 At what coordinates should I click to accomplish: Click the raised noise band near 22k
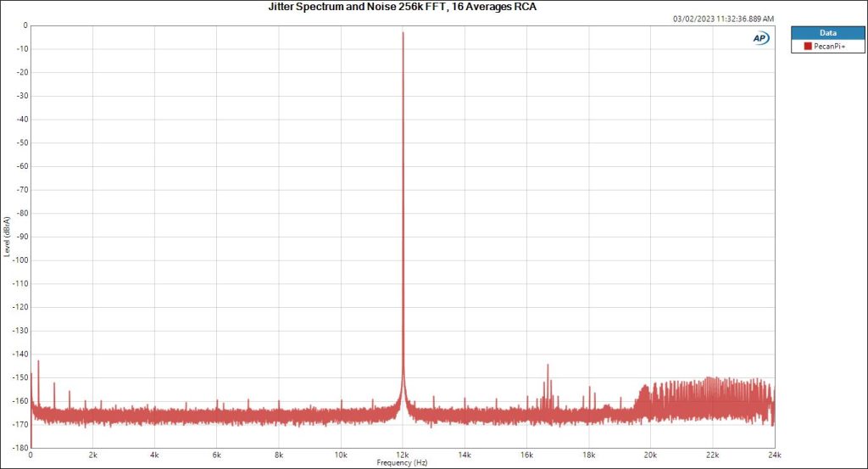tap(712, 394)
